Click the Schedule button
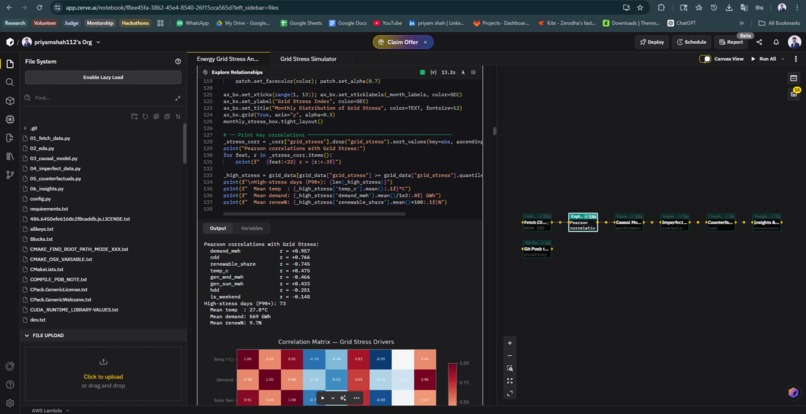 pos(691,42)
